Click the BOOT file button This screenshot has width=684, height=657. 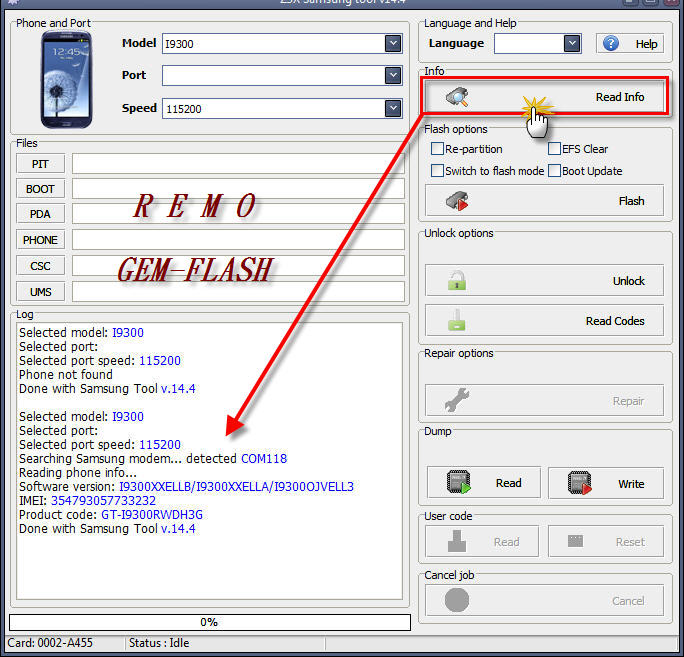(40, 189)
